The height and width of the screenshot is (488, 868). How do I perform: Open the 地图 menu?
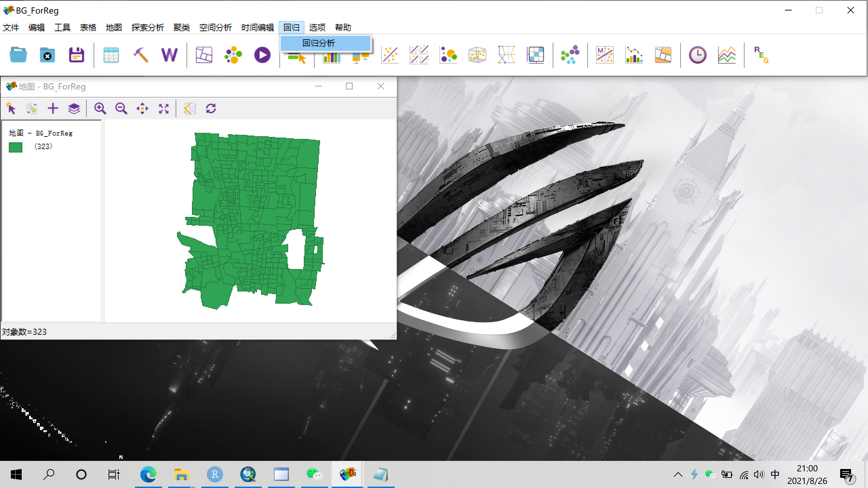tap(114, 27)
